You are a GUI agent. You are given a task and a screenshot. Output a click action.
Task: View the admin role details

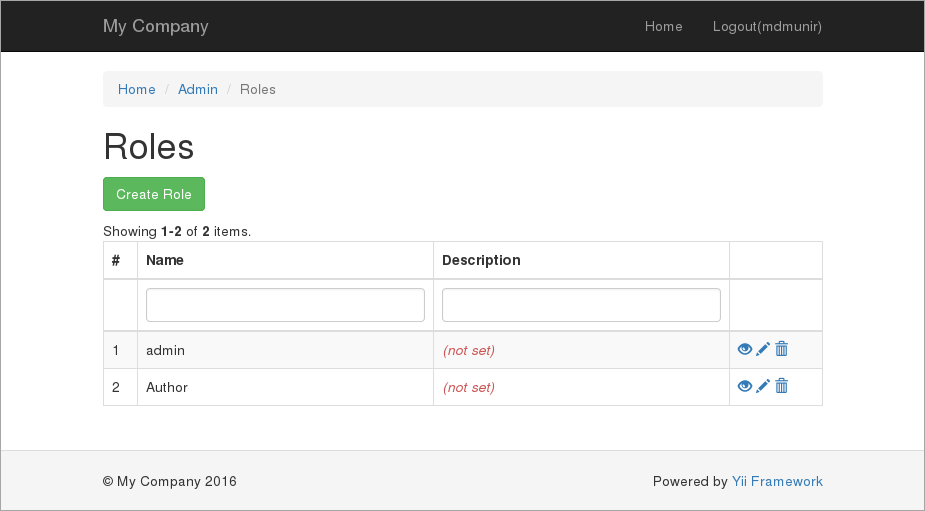coord(744,349)
